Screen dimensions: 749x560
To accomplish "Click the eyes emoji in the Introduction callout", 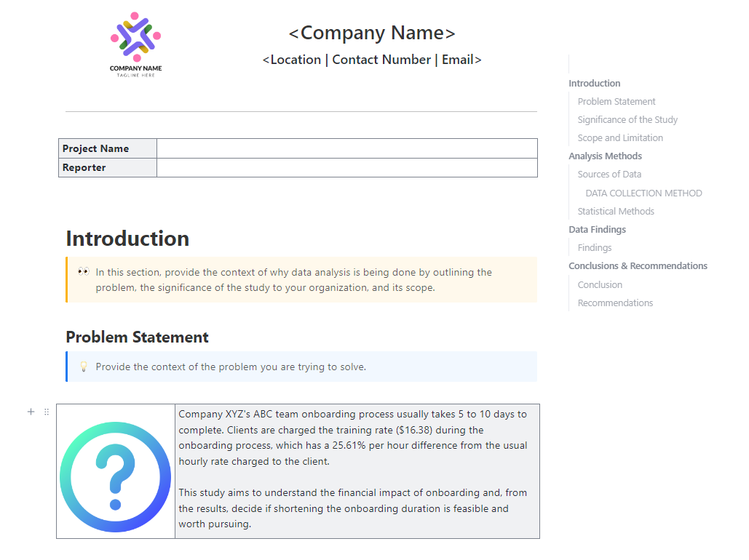I will coord(82,271).
